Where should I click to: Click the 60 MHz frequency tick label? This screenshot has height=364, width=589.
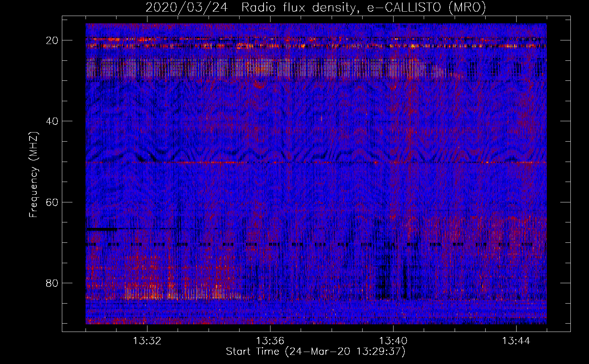click(52, 202)
